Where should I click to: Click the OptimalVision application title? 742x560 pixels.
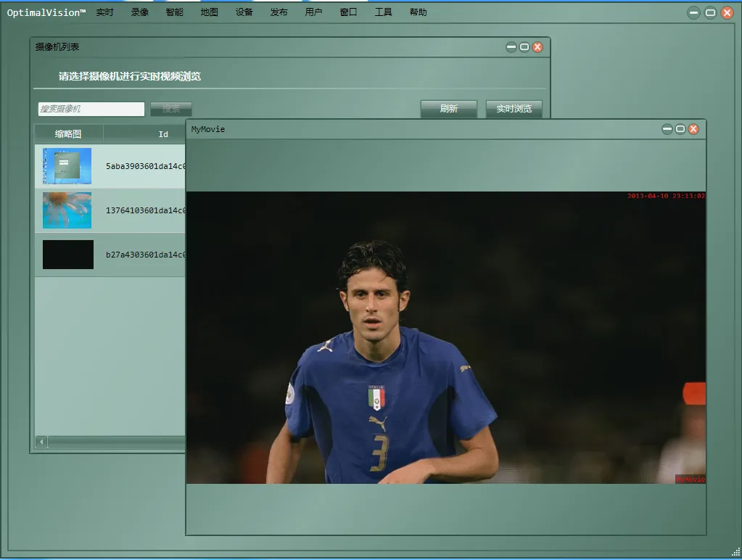[46, 13]
